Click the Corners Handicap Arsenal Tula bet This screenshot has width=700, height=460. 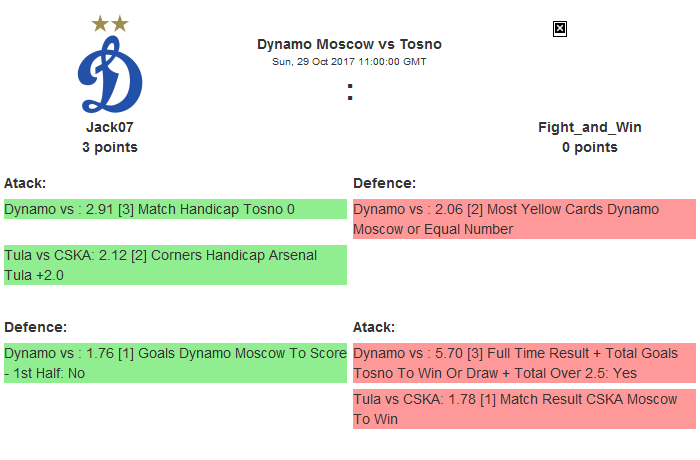pyautogui.click(x=175, y=265)
